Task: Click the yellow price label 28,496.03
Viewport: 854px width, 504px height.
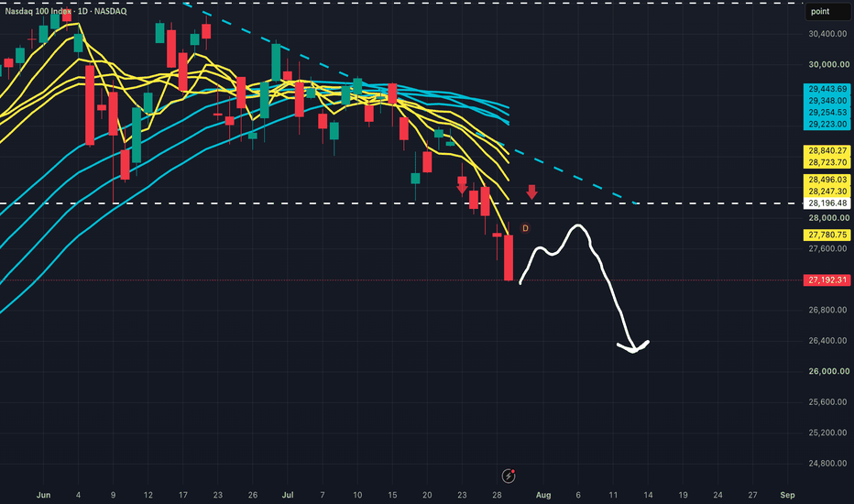Action: (827, 180)
